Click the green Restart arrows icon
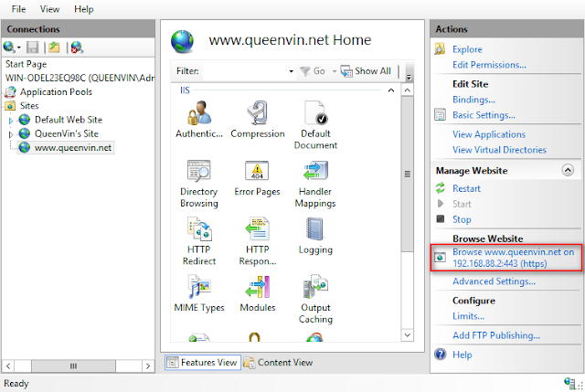 point(441,188)
